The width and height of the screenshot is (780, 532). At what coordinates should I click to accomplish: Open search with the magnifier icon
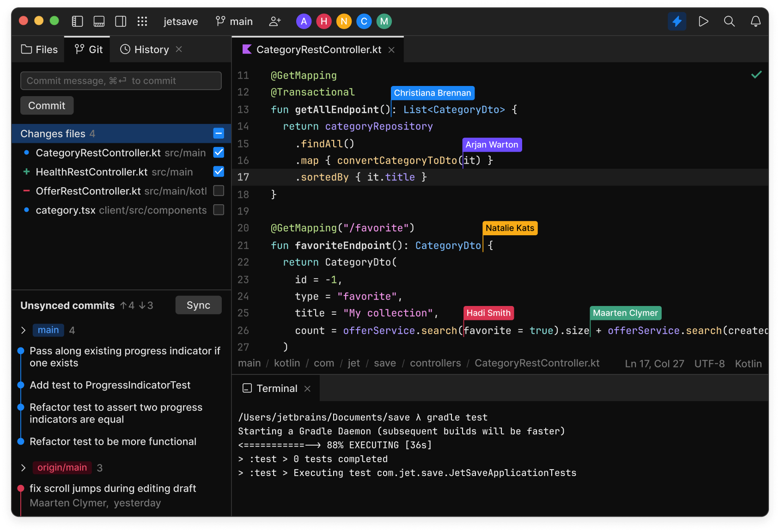click(x=729, y=21)
